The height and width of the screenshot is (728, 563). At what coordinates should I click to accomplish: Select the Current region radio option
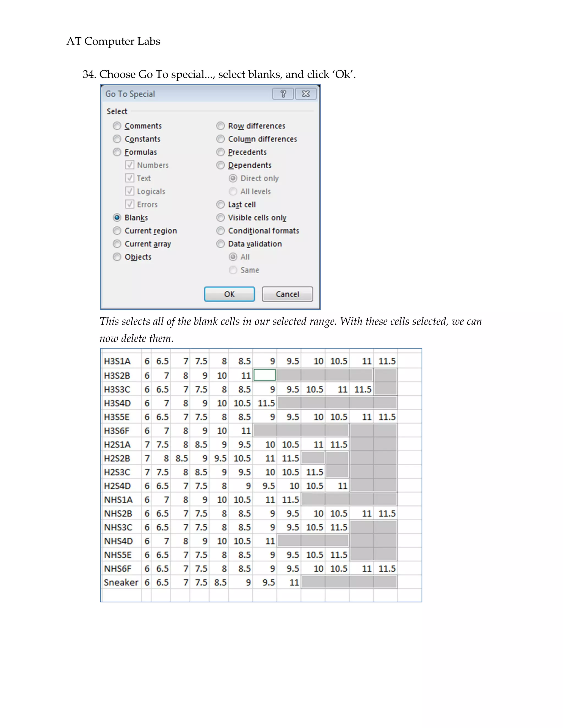tap(117, 231)
